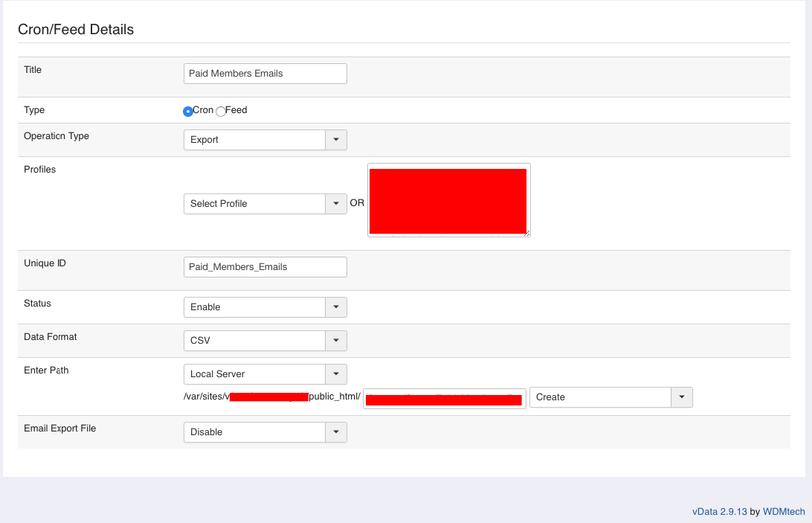
Task: Open the vData 2.9.13 link
Action: [719, 512]
